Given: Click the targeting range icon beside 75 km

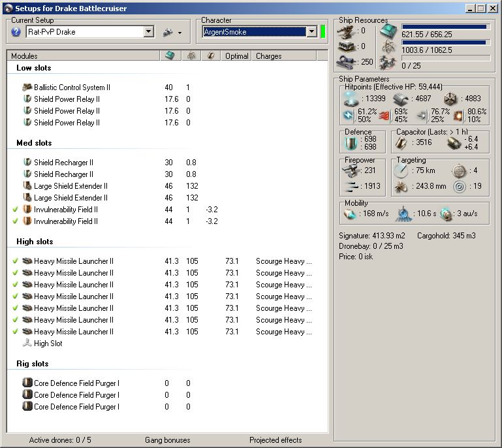Looking at the screenshot, I should pos(401,170).
